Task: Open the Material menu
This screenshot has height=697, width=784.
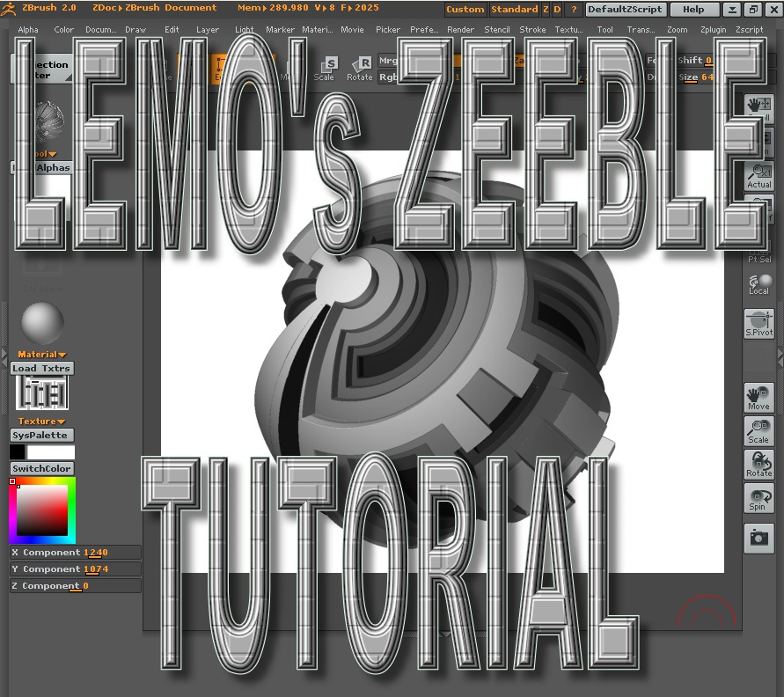Action: 318,30
